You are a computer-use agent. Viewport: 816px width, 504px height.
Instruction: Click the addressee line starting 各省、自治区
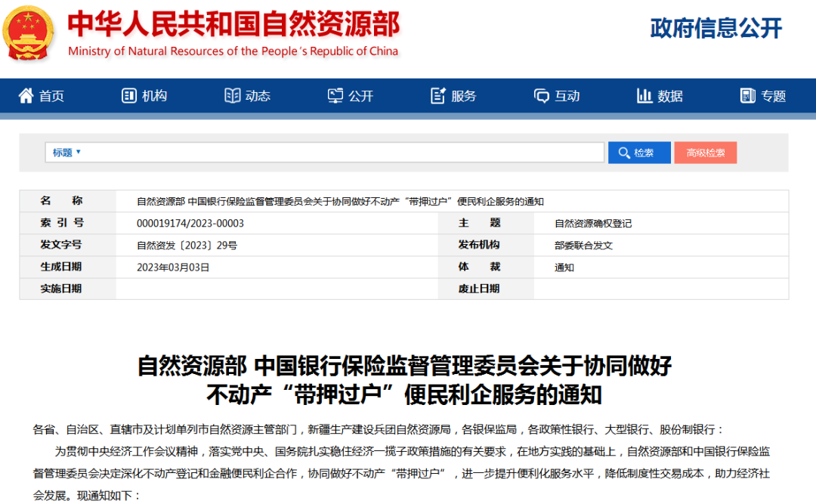click(379, 429)
